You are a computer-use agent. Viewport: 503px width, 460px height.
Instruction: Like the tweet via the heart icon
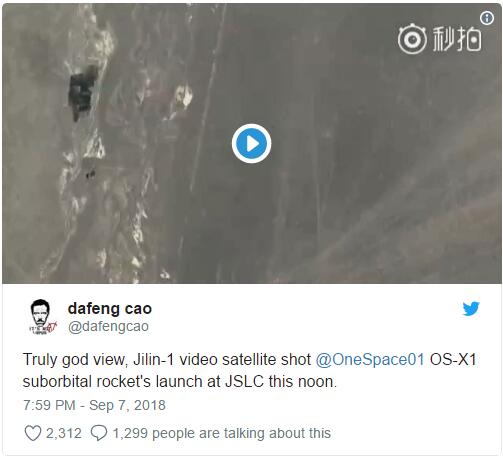[33, 433]
